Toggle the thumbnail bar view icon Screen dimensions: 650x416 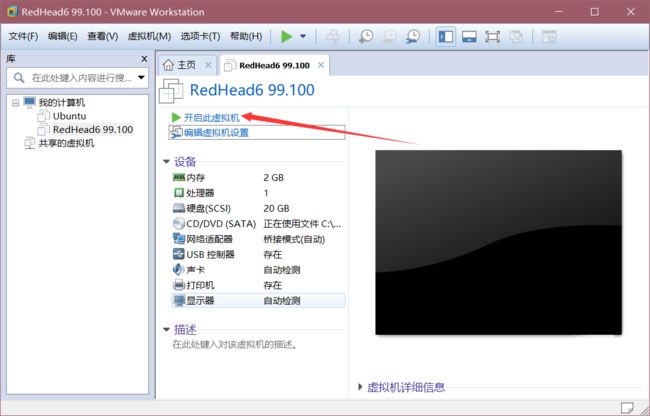pos(469,36)
